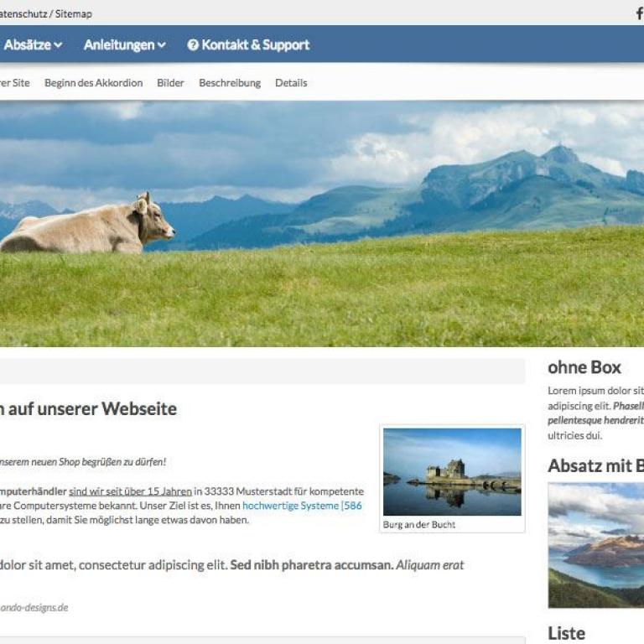This screenshot has width=644, height=644.
Task: Jump to Beginn des Akkordion section
Action: (x=94, y=83)
